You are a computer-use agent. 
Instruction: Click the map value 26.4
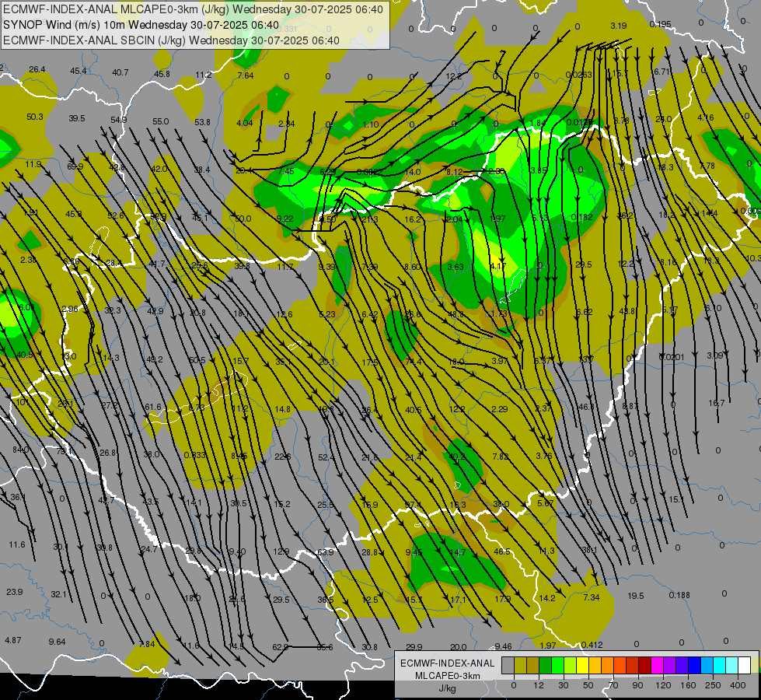37,69
